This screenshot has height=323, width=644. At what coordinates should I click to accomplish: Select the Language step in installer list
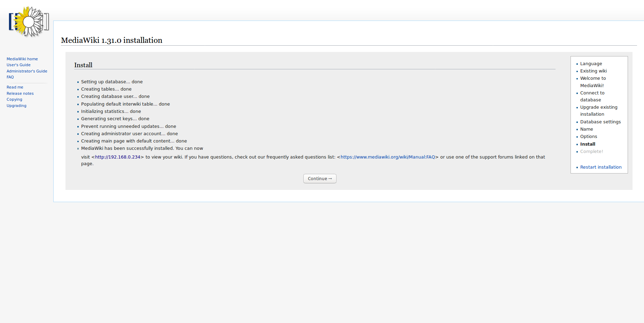591,64
